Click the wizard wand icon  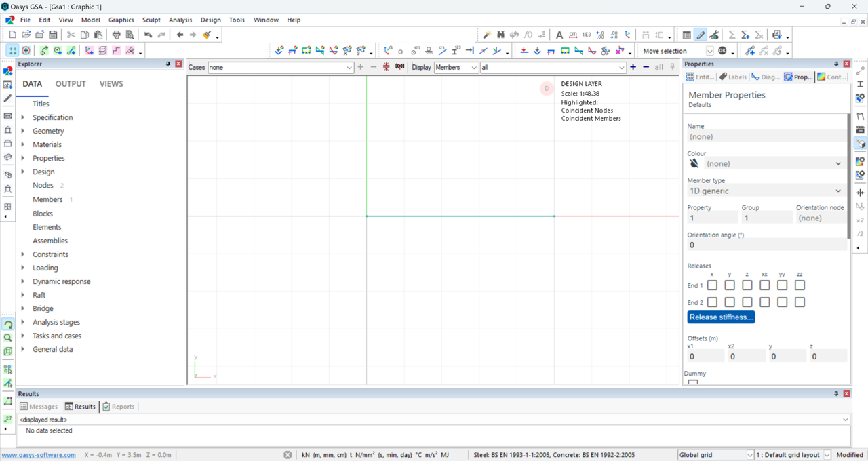(x=486, y=35)
